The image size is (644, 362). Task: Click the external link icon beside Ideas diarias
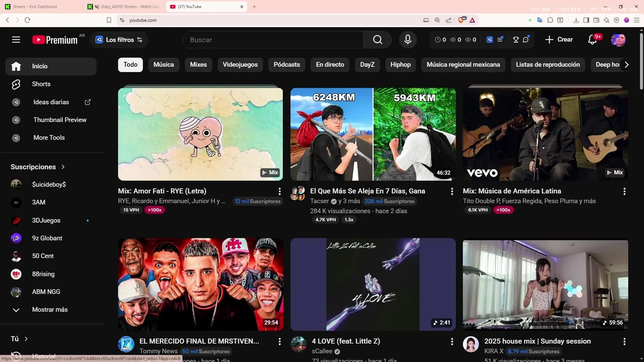[88, 102]
